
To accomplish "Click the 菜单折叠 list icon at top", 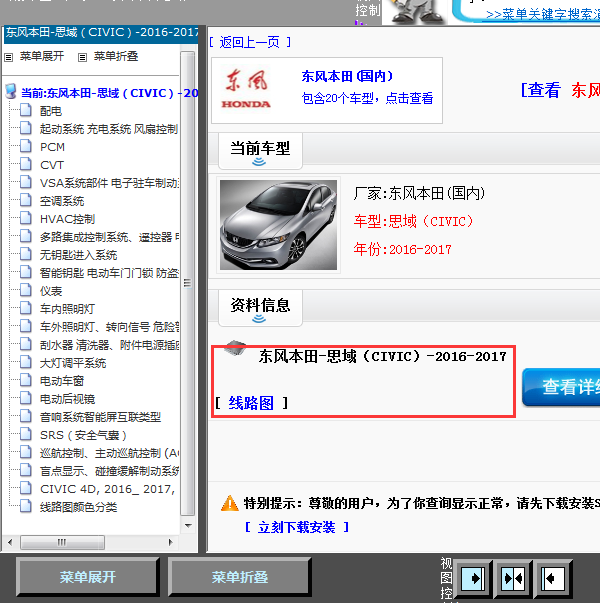I will [x=82, y=58].
